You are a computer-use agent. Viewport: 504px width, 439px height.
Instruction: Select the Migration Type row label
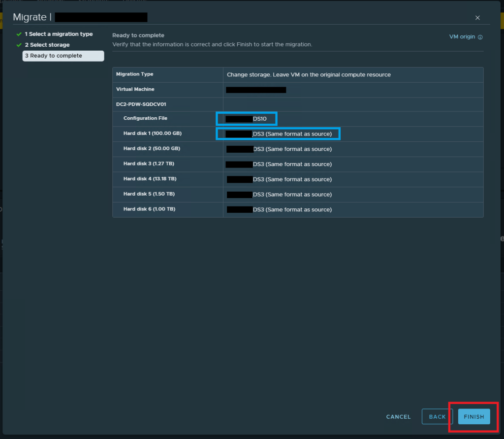click(135, 74)
